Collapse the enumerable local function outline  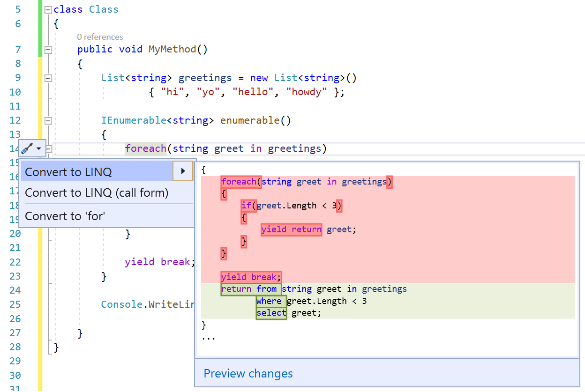click(x=48, y=120)
